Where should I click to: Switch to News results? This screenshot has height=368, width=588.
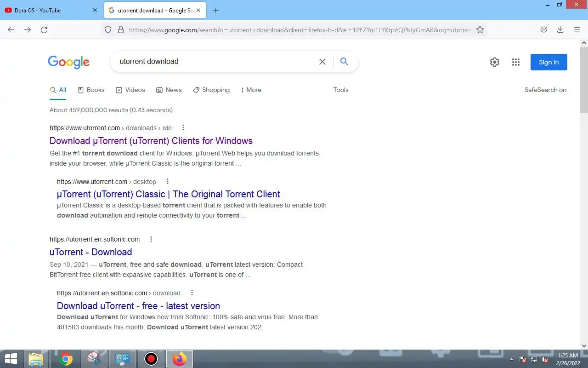click(x=169, y=90)
